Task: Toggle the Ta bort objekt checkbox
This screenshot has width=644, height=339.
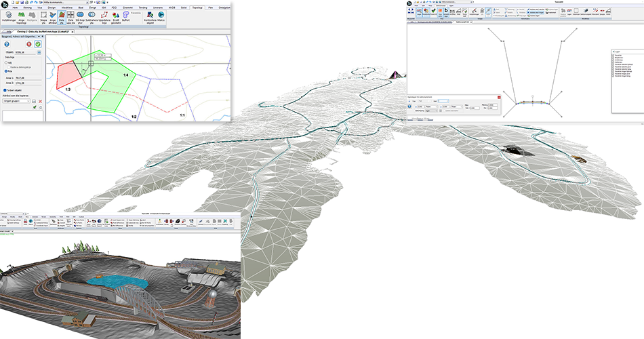Action: (6, 89)
